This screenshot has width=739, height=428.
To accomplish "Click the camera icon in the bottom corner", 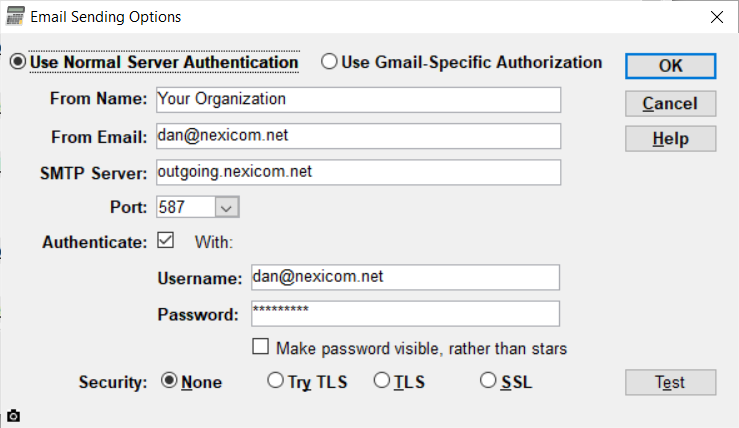I will pyautogui.click(x=13, y=416).
